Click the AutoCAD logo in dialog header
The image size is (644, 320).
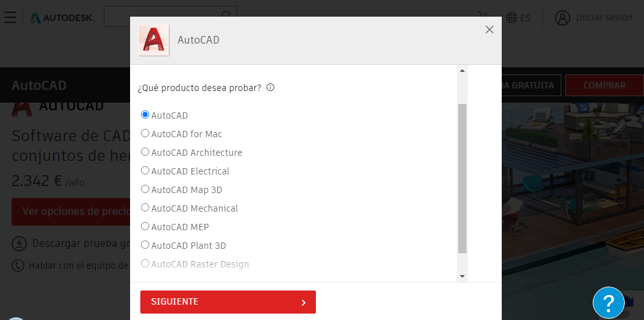pyautogui.click(x=154, y=40)
